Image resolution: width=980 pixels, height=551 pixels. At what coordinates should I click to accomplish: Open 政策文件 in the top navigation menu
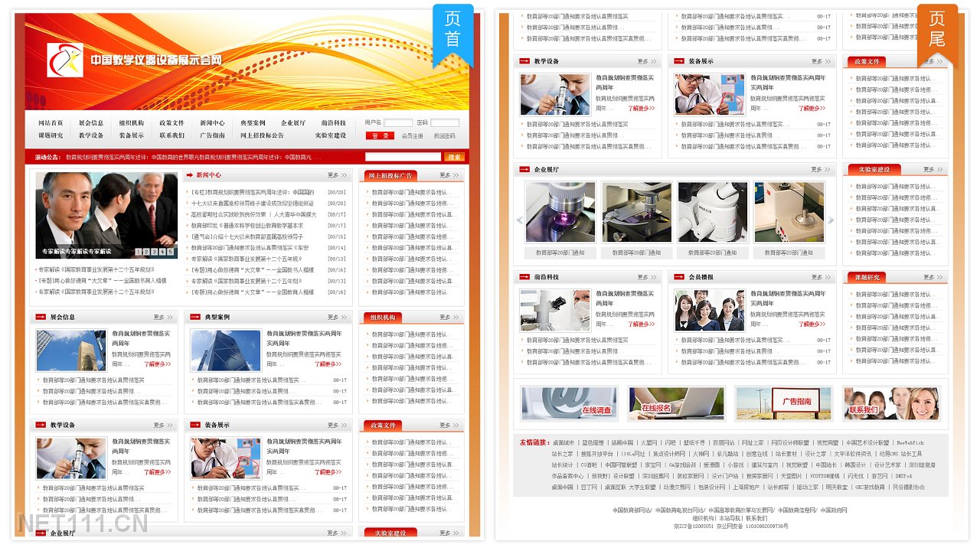[171, 123]
